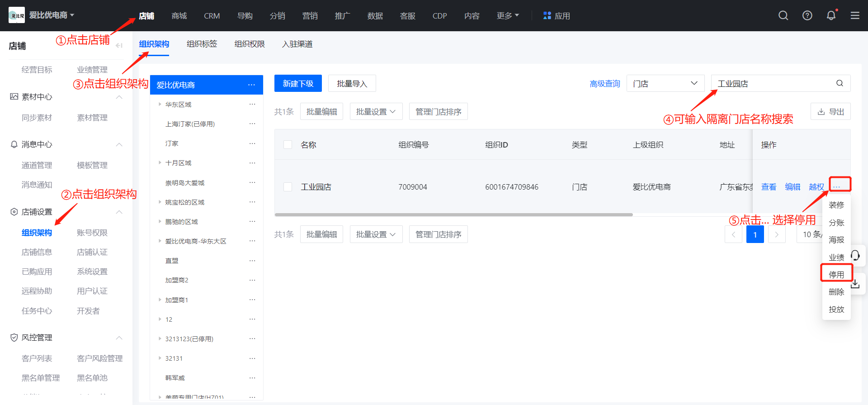Switch to the 组织标签 tab
The width and height of the screenshot is (868, 405).
[x=202, y=44]
